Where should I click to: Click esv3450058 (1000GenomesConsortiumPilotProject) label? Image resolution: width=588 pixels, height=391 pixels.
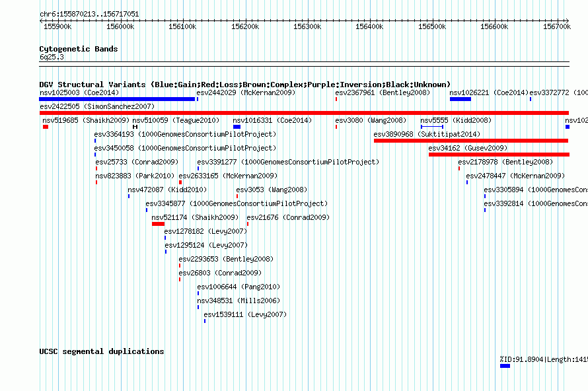(x=185, y=148)
